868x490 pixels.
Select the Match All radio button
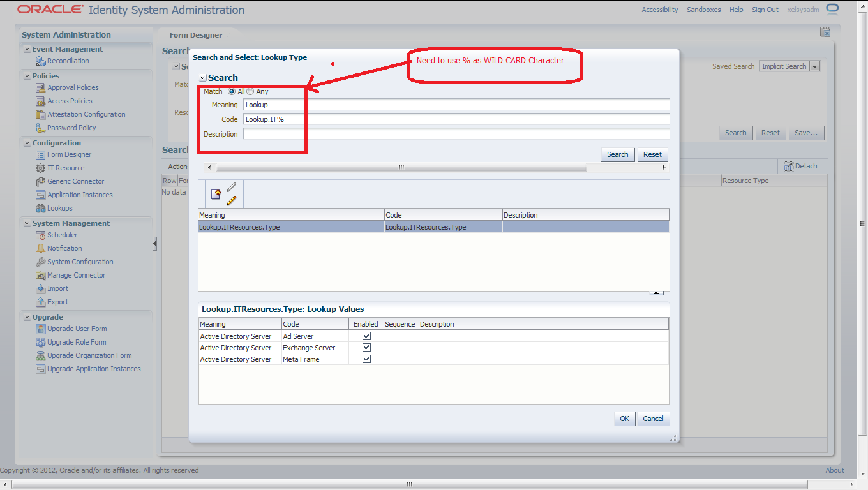pos(232,91)
